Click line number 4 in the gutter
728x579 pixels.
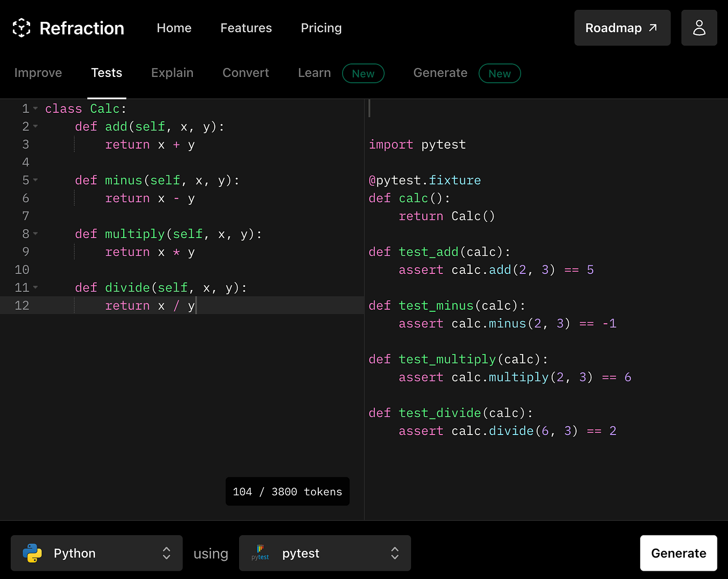25,162
